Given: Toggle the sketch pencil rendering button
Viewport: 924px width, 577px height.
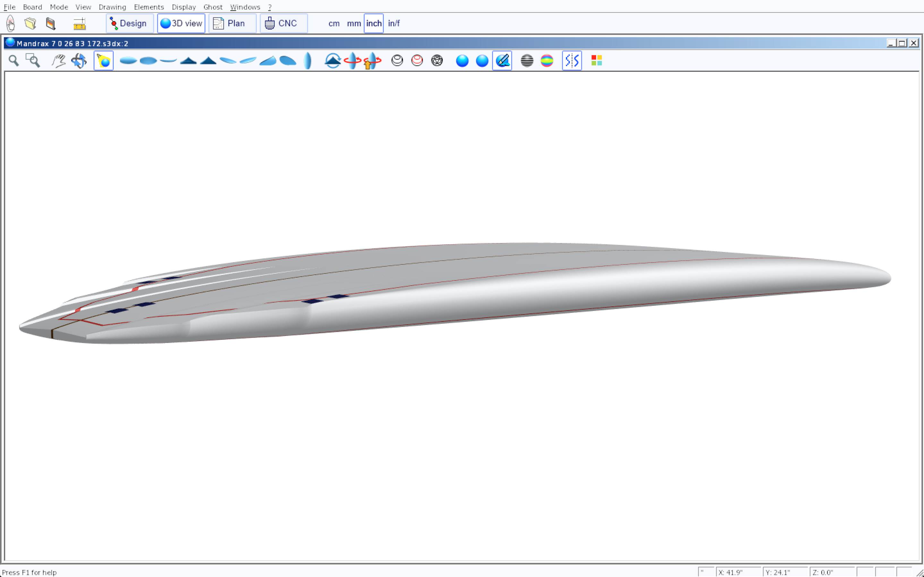Looking at the screenshot, I should coord(502,61).
